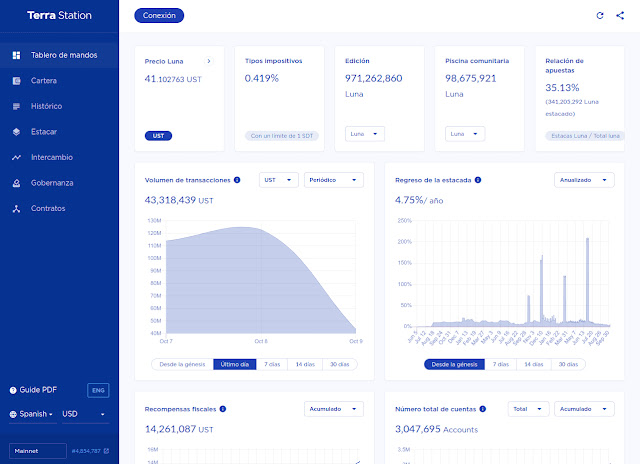Go to the Cartera page
This screenshot has height=464, width=640.
[x=59, y=81]
